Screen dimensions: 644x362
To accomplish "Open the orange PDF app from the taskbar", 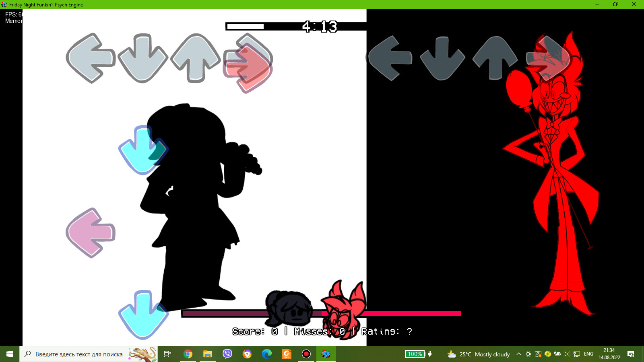I will [286, 354].
